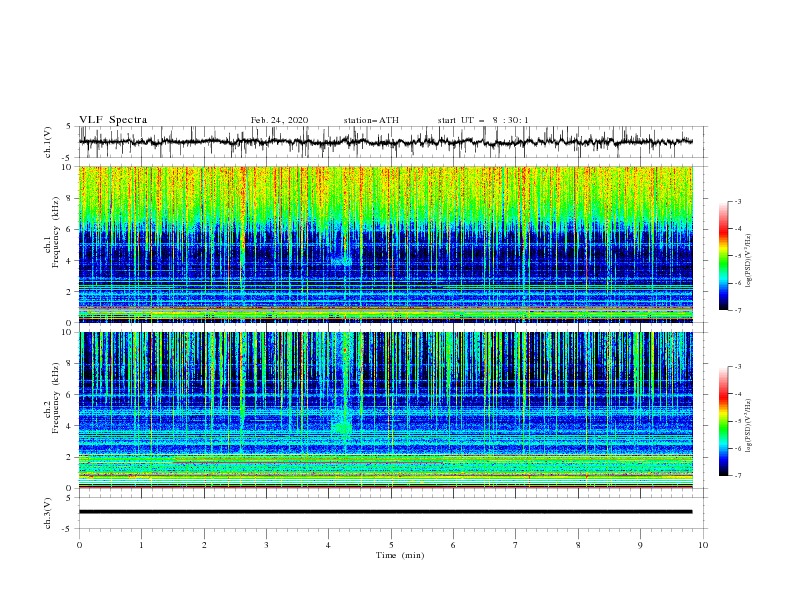The width and height of the screenshot is (792, 612).
Task: Click the 'ch.1(V)' waveform axis label
Action: click(x=48, y=142)
